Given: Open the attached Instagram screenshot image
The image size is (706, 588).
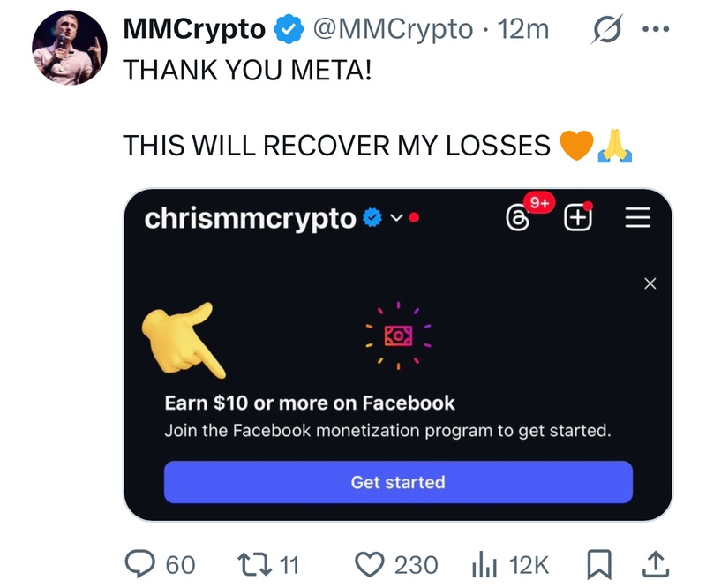Looking at the screenshot, I should (398, 355).
